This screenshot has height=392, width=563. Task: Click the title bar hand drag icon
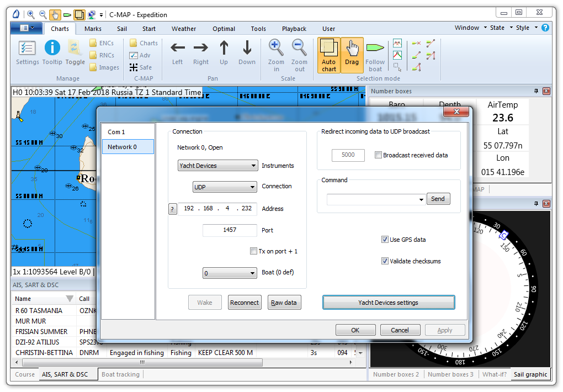55,14
